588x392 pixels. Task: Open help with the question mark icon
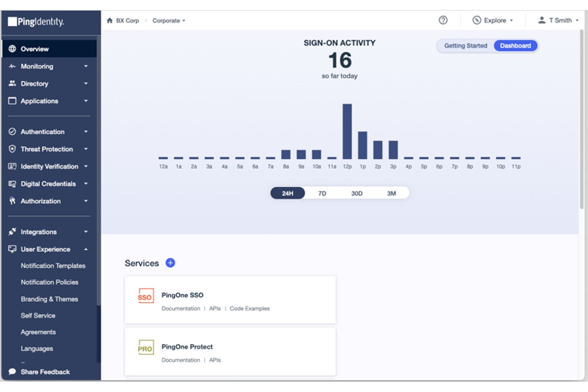pyautogui.click(x=443, y=20)
